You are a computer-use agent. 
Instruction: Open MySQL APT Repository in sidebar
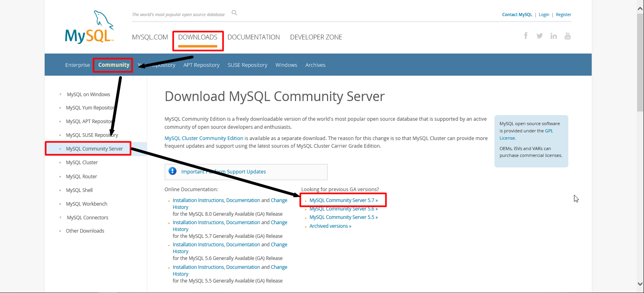[91, 122]
